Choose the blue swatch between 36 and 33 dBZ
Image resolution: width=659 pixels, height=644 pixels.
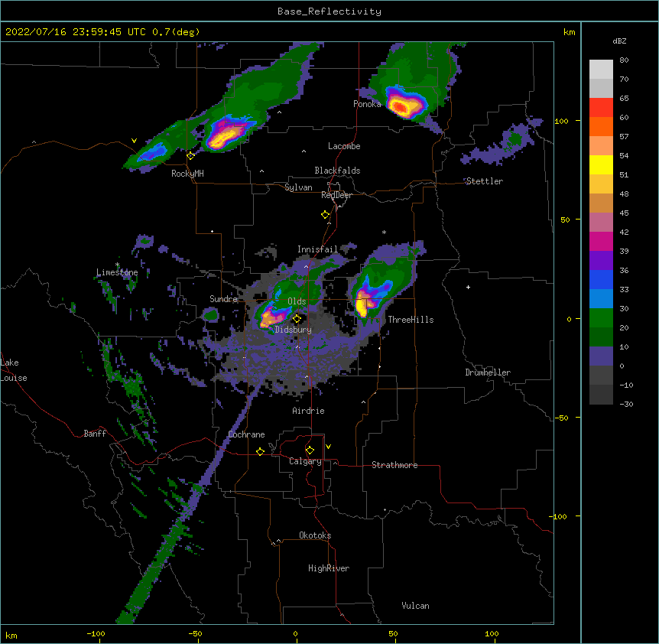point(601,279)
